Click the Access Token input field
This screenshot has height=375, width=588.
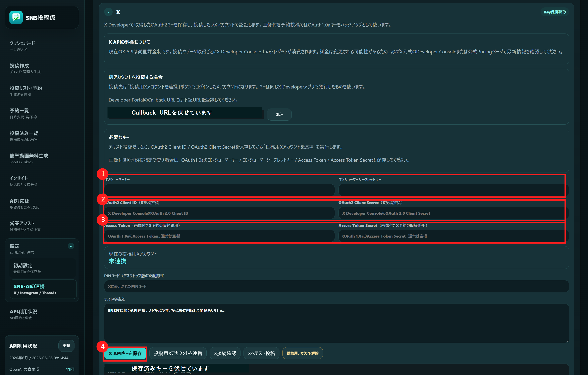pyautogui.click(x=219, y=236)
